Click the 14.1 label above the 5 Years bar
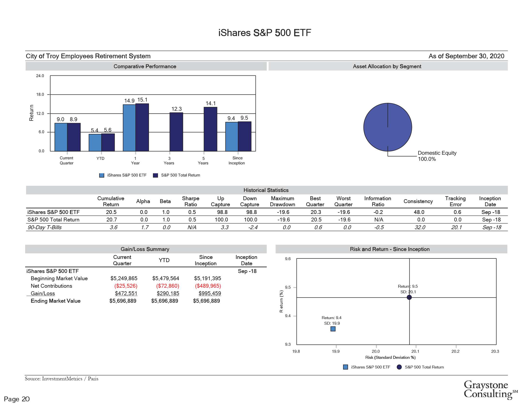This screenshot has width=532, height=411. 211,103
